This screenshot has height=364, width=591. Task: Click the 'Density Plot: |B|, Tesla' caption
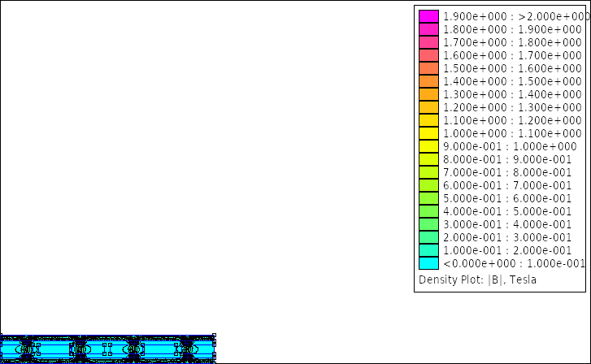point(477,280)
